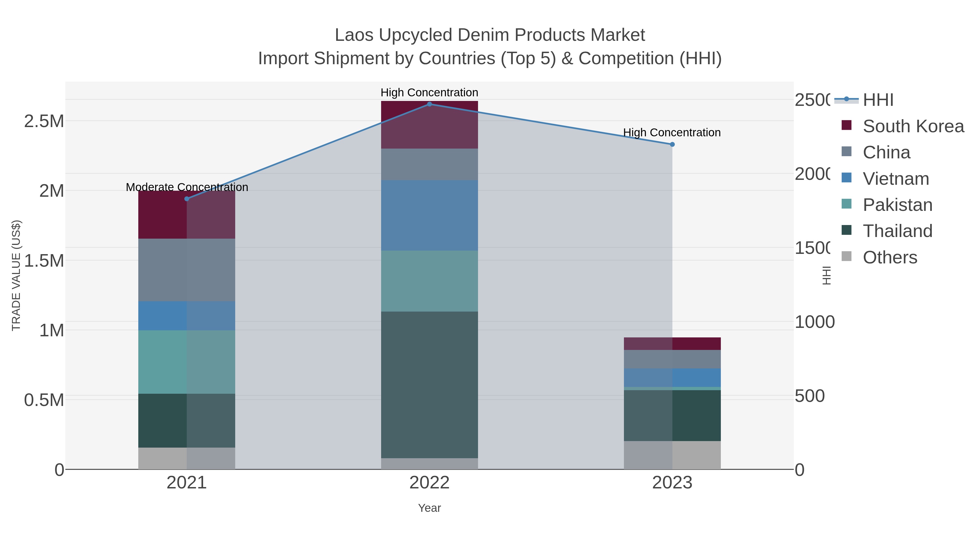
Task: Select the 2022 Thailand bar segment
Action: (x=430, y=385)
